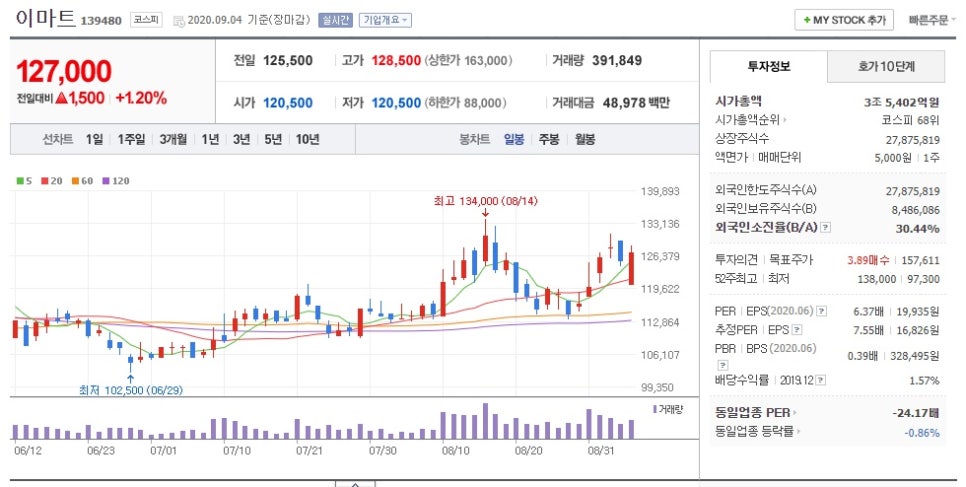This screenshot has height=487, width=966.
Task: Click the 코스피 market badge
Action: [x=146, y=20]
